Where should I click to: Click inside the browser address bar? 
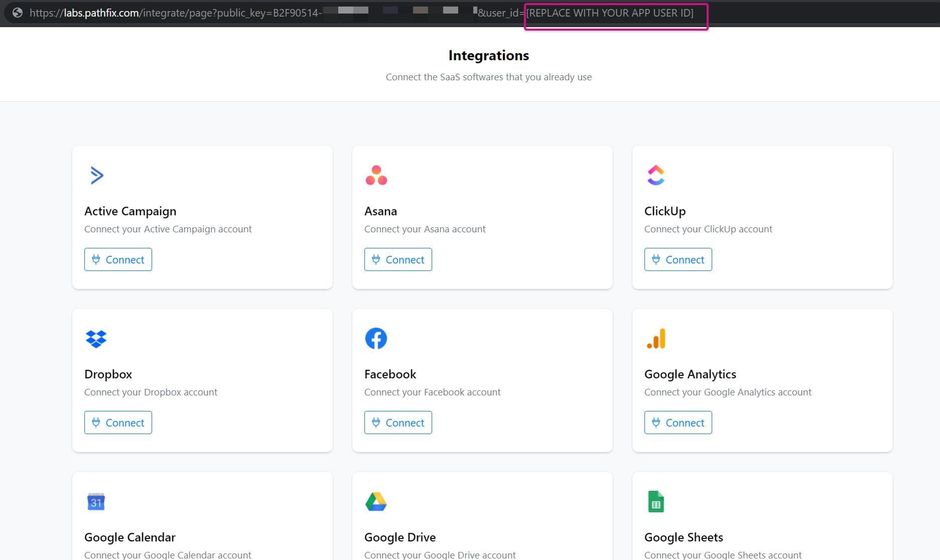tap(264, 13)
